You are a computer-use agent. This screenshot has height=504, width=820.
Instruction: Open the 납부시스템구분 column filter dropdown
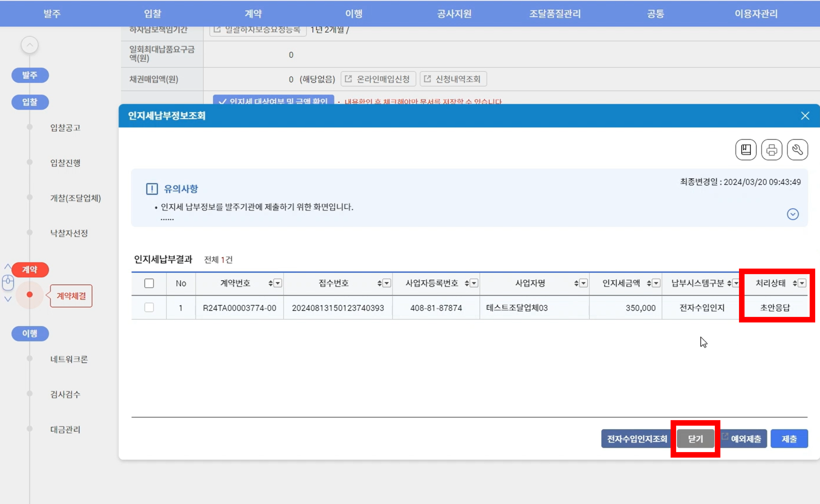(x=736, y=283)
